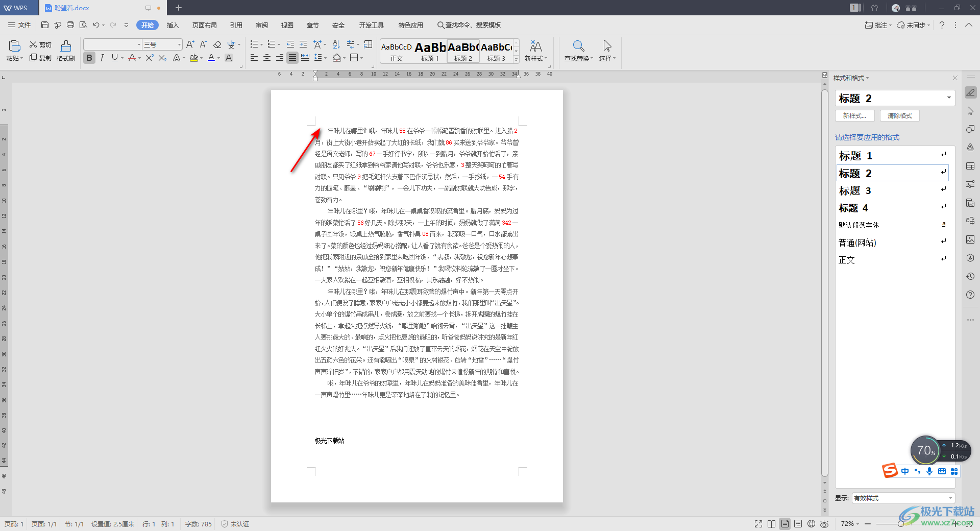Click the character shading A icon
Viewport: 980px width, 531px height.
229,58
